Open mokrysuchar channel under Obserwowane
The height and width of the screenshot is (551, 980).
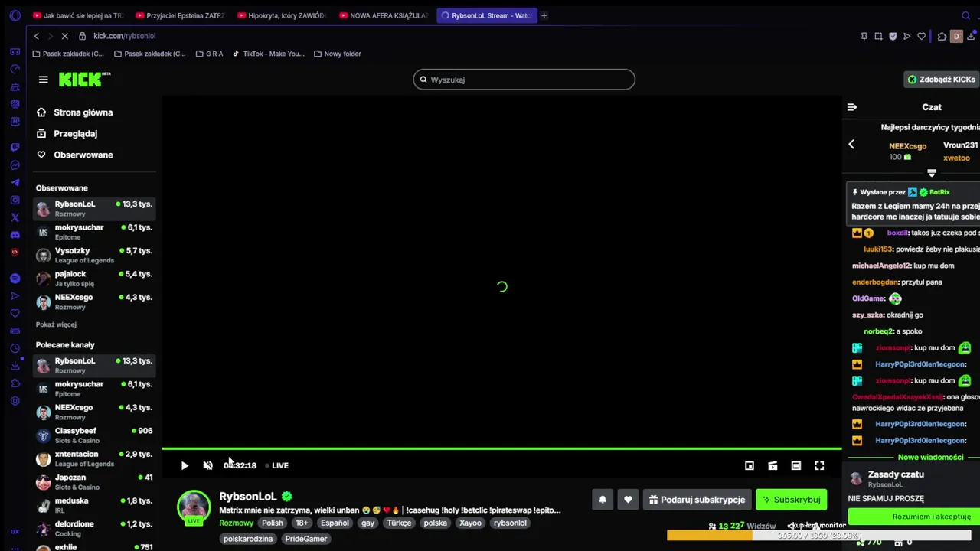coord(94,232)
